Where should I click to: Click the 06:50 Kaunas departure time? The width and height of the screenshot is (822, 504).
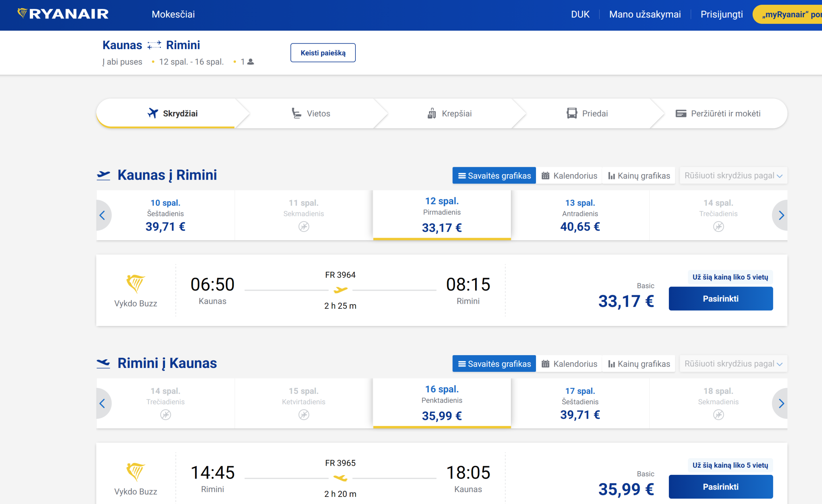point(213,285)
